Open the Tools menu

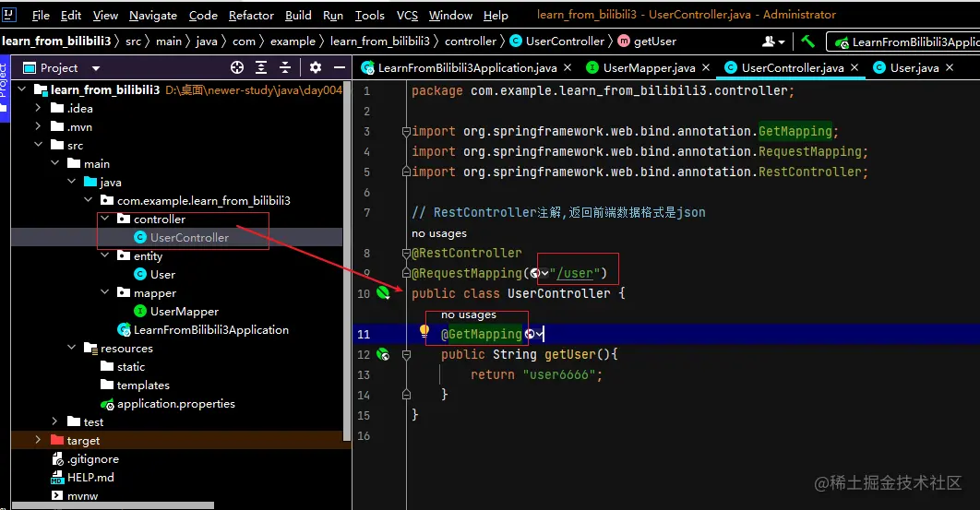[370, 15]
